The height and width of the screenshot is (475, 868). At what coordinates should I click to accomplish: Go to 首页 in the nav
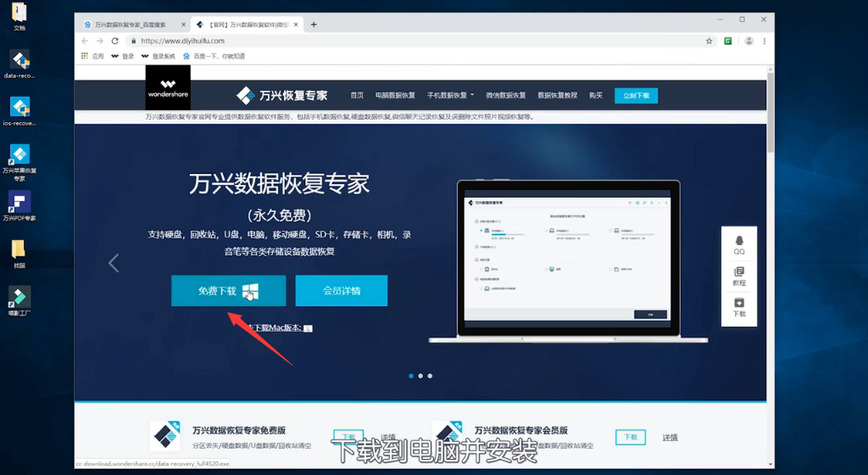357,95
